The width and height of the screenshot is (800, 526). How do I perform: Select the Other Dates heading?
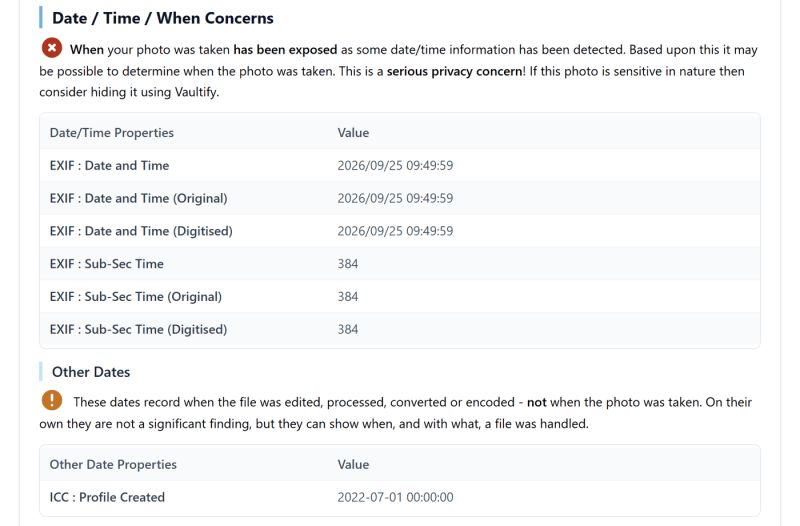tap(91, 372)
